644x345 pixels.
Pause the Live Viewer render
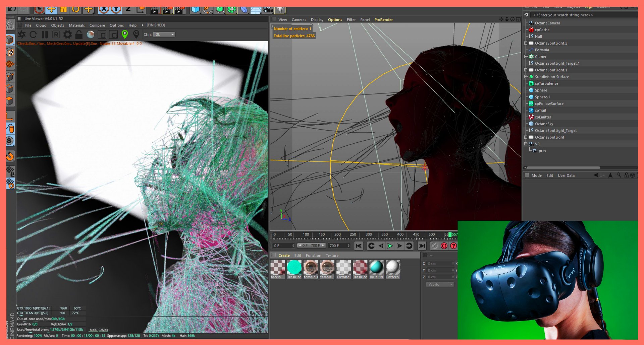point(45,34)
